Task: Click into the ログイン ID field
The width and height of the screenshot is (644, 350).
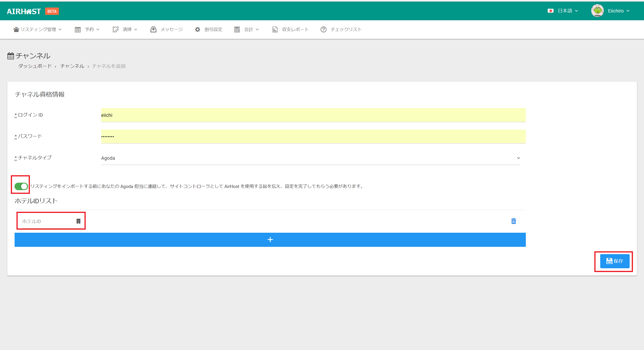Action: click(x=313, y=115)
